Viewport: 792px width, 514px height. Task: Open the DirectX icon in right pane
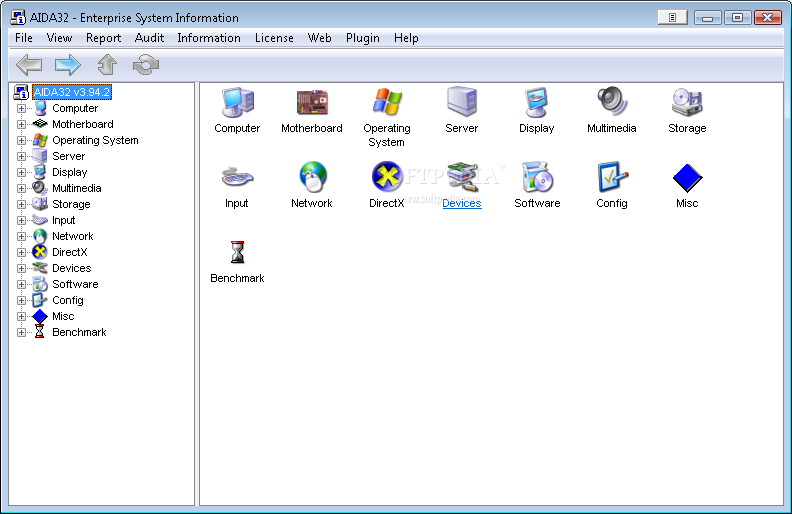point(387,177)
